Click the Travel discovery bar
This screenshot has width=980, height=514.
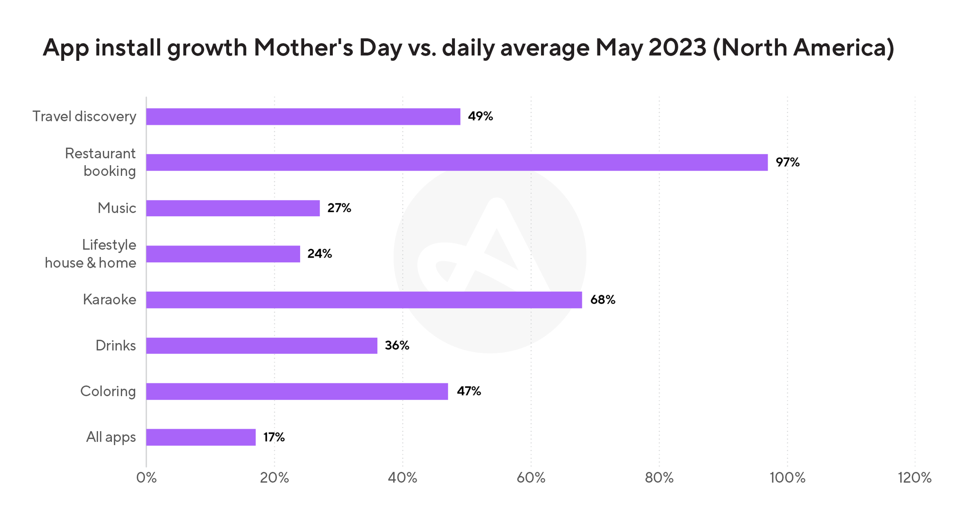pos(303,116)
